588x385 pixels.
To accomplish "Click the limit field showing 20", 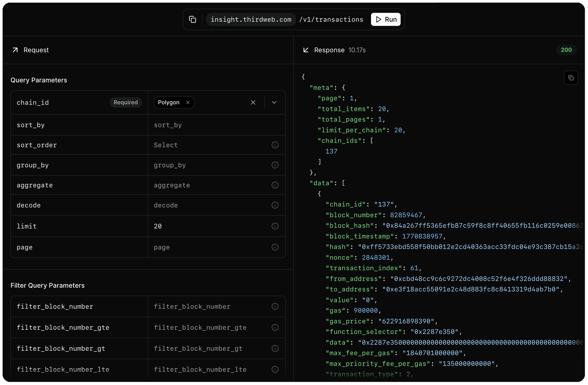I will point(210,226).
